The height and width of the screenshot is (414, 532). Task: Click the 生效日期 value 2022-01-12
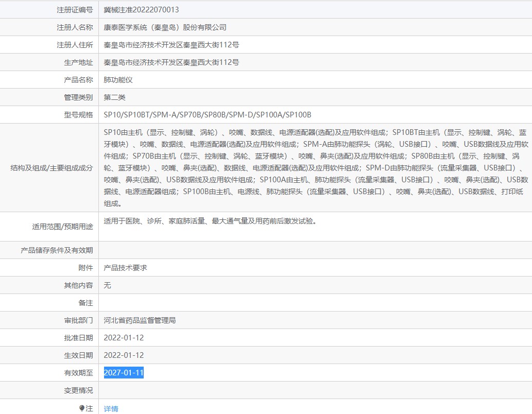[x=124, y=355]
